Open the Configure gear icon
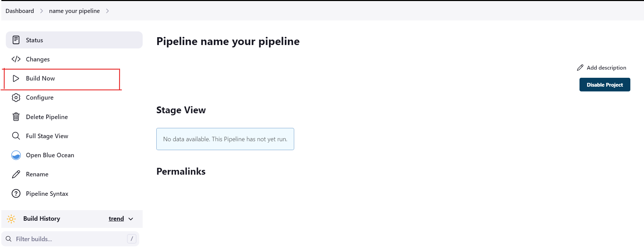 click(x=16, y=98)
